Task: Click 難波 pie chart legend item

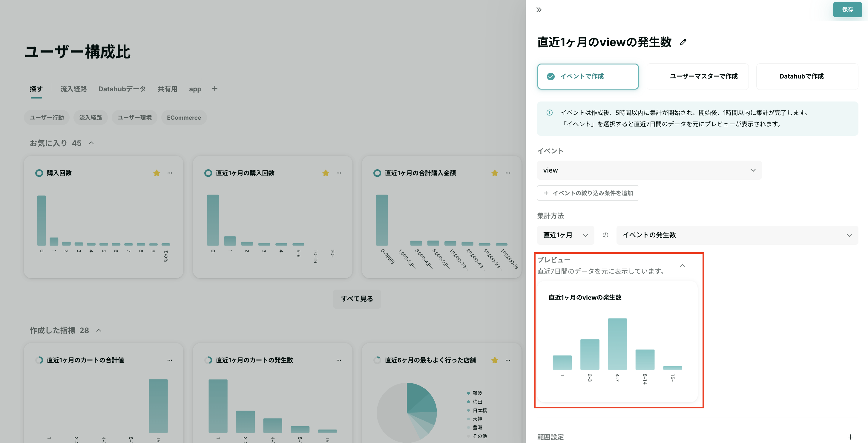Action: [474, 393]
